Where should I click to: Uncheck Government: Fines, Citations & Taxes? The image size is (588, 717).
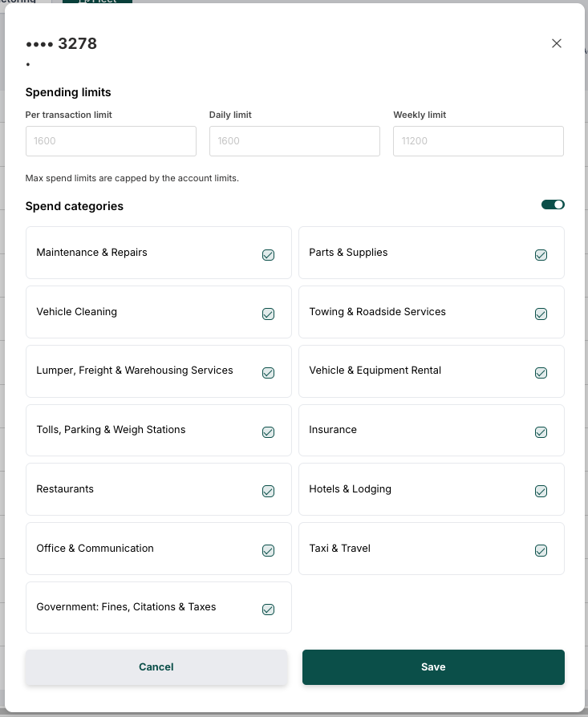click(268, 610)
